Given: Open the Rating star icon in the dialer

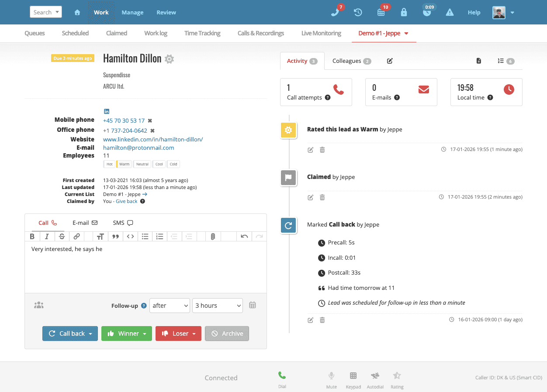Looking at the screenshot, I should (397, 376).
